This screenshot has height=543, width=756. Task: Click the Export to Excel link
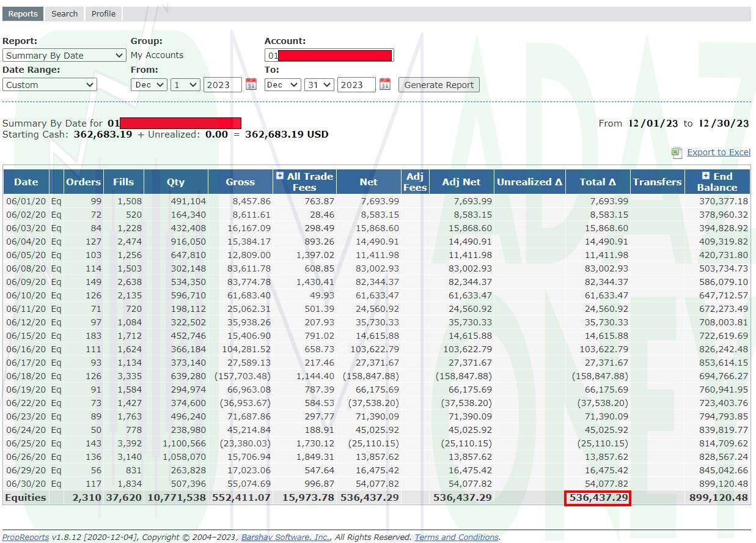[x=719, y=152]
